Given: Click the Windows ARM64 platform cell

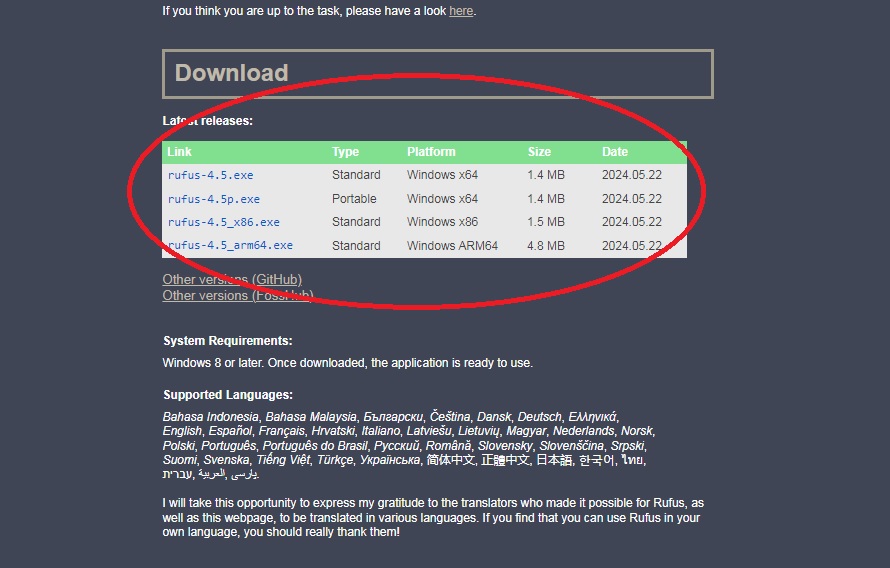Looking at the screenshot, I should (452, 245).
